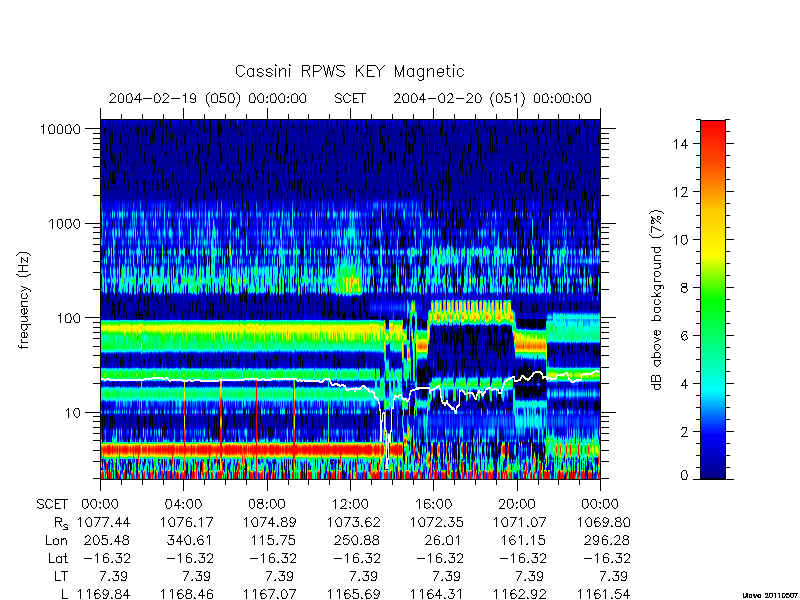The height and width of the screenshot is (600, 800).
Task: Click the 10 frequency tick label
Action: click(73, 412)
